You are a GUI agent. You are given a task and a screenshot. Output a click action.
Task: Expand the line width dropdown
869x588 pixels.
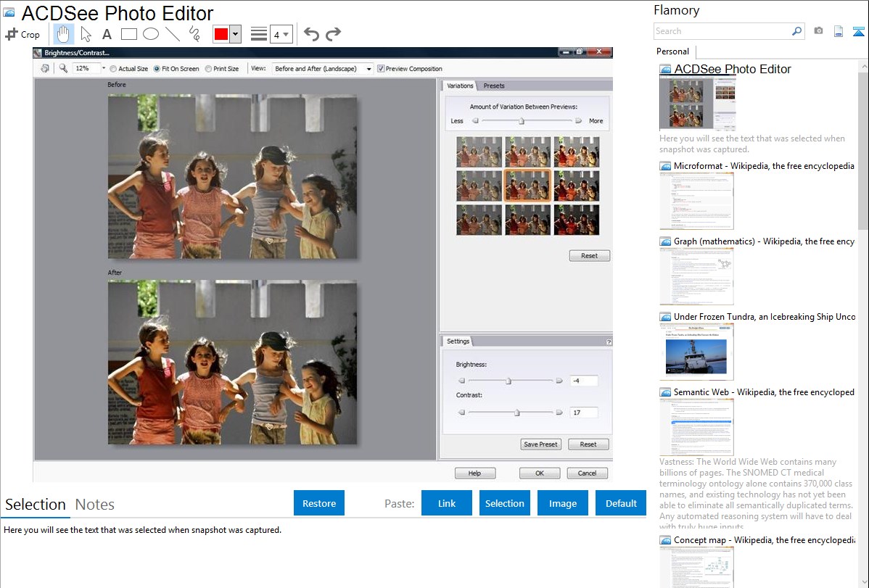click(281, 34)
